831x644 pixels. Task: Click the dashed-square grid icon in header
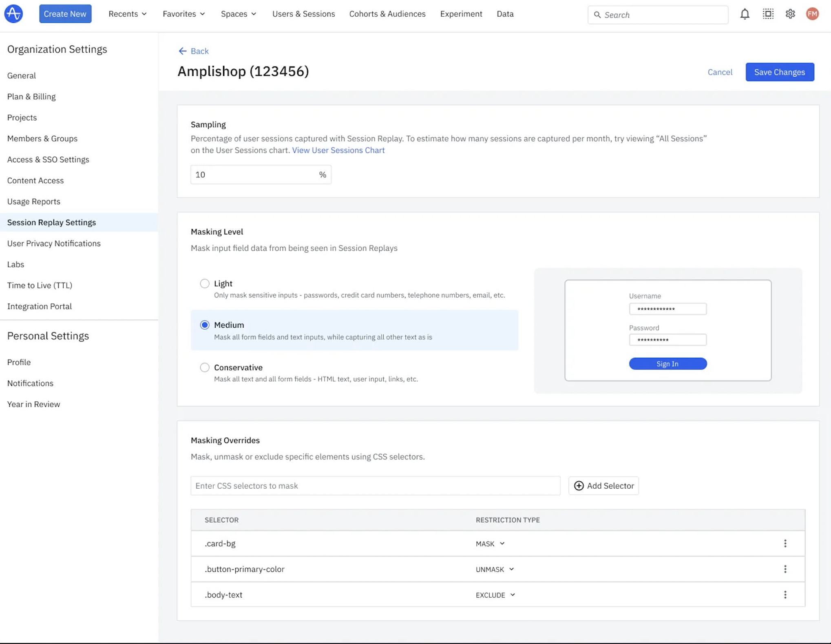coord(768,14)
